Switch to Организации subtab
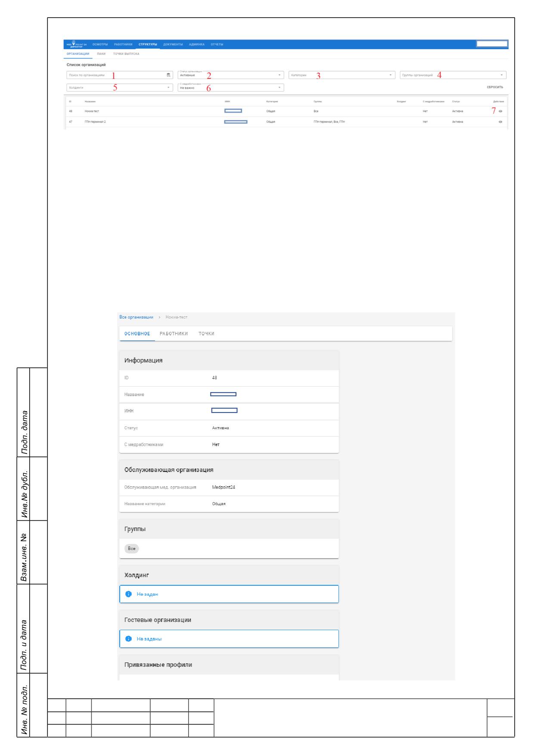Viewport: 534px width, 756px height. 78,54
